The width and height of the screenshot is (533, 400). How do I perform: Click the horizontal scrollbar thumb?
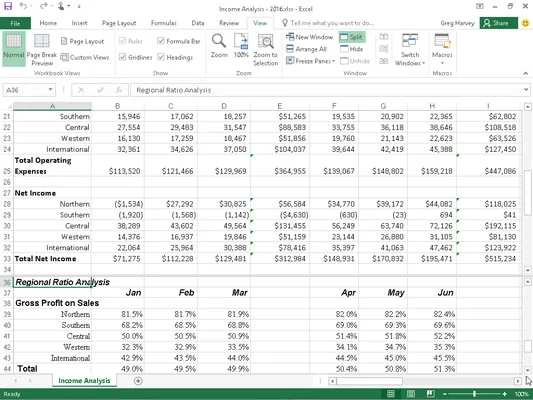369,381
